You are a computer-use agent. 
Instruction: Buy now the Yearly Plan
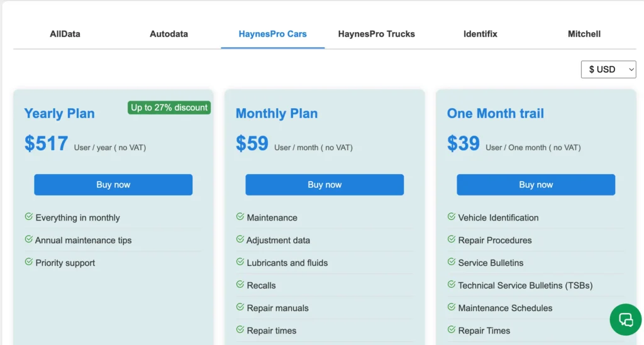tap(113, 185)
